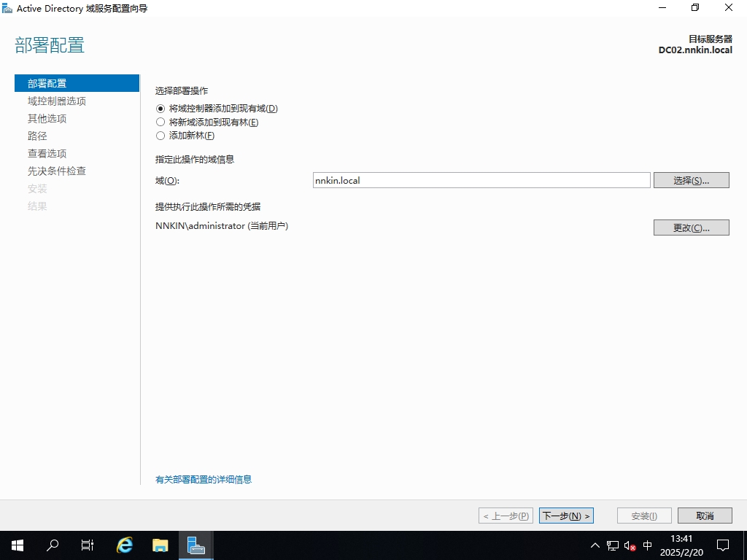747x560 pixels.
Task: Open the notification center icon
Action: 723,545
